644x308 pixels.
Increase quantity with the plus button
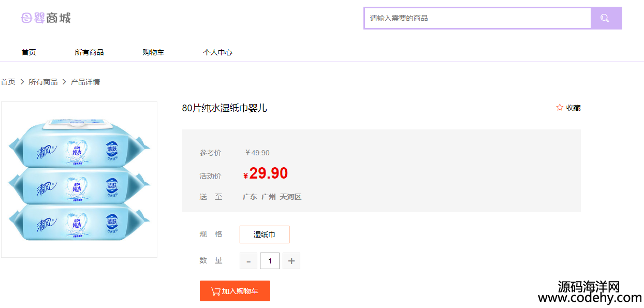[291, 261]
